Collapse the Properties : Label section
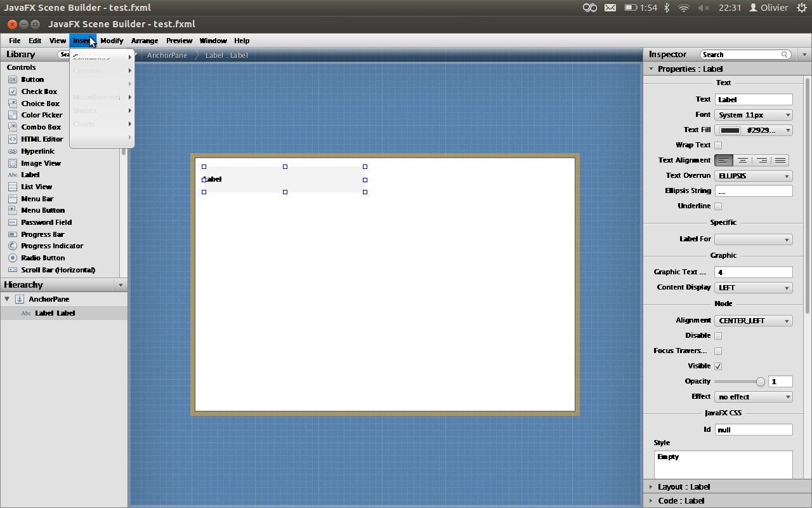The width and height of the screenshot is (812, 508). pyautogui.click(x=651, y=69)
